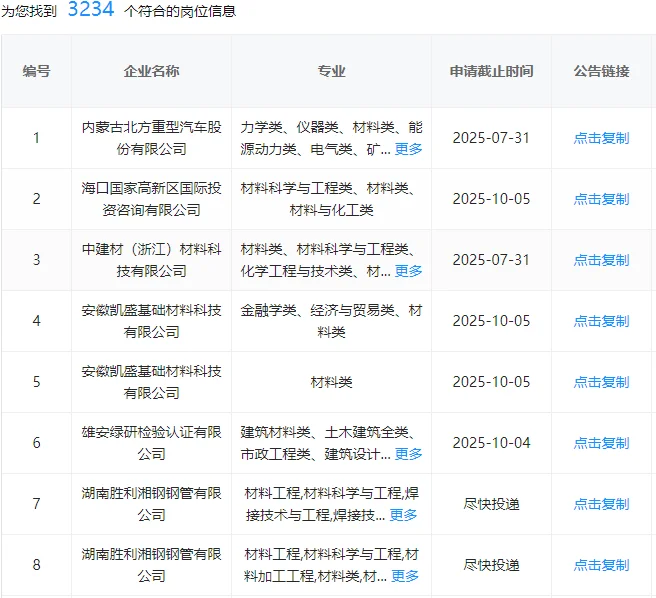656x598 pixels.
Task: Click row number 1 cell
Action: coord(36,138)
